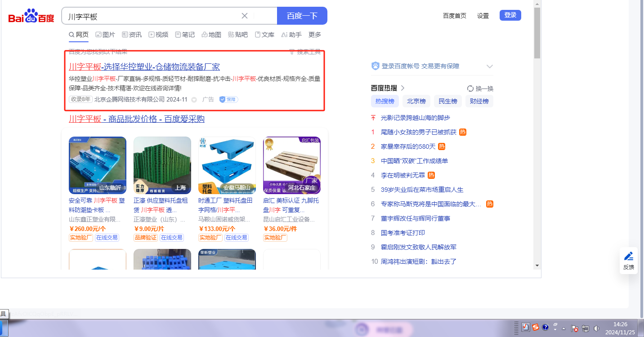Clear the search box with the X icon
This screenshot has height=337, width=644.
245,16
